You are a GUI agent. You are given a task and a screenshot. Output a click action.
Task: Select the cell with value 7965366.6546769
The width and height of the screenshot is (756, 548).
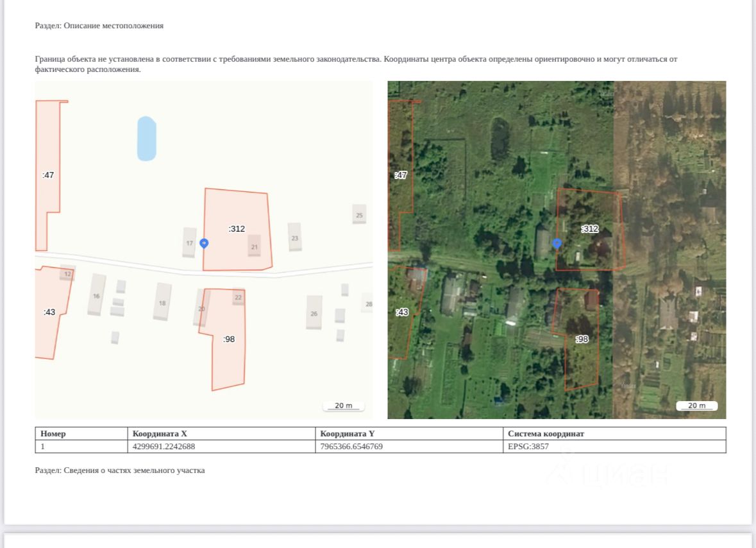409,447
